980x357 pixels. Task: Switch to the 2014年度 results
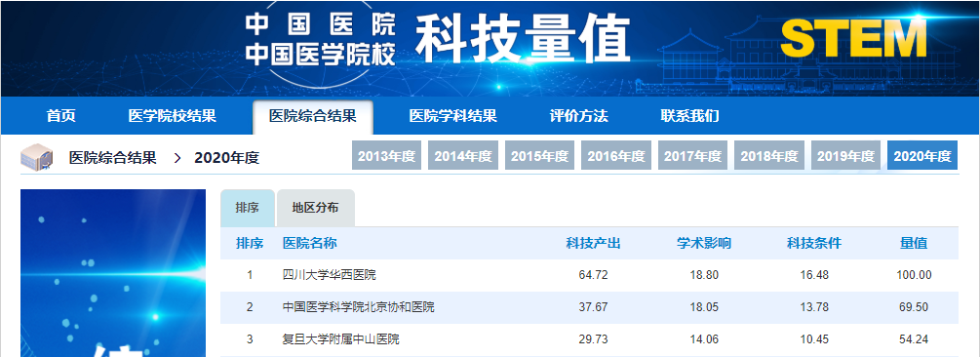(463, 156)
